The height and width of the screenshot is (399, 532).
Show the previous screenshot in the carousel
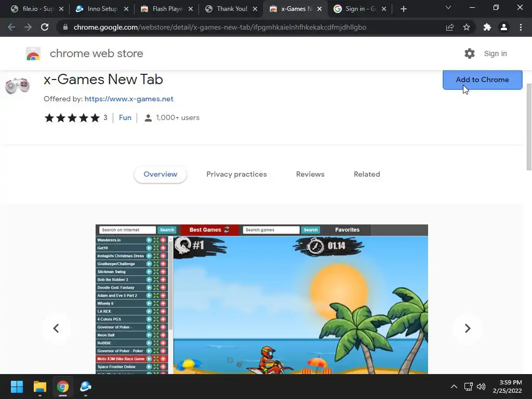[56, 328]
